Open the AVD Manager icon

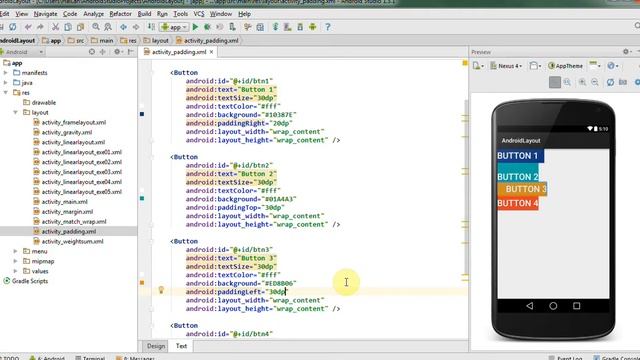(288, 27)
